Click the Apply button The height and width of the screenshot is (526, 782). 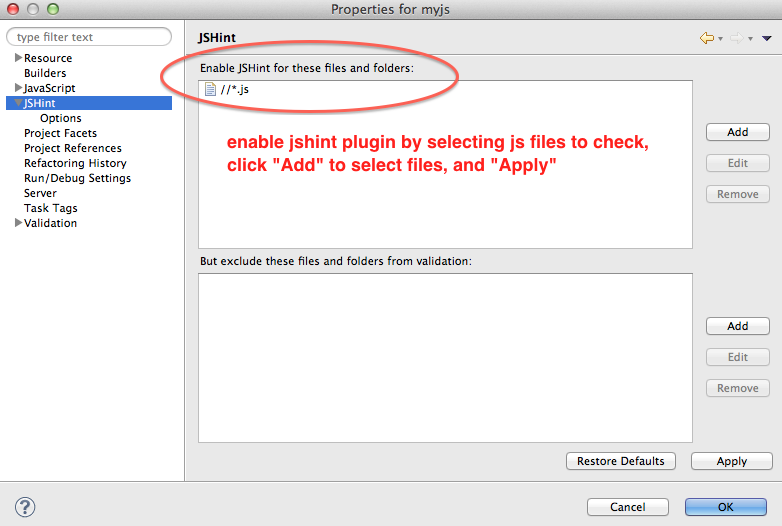[731, 461]
